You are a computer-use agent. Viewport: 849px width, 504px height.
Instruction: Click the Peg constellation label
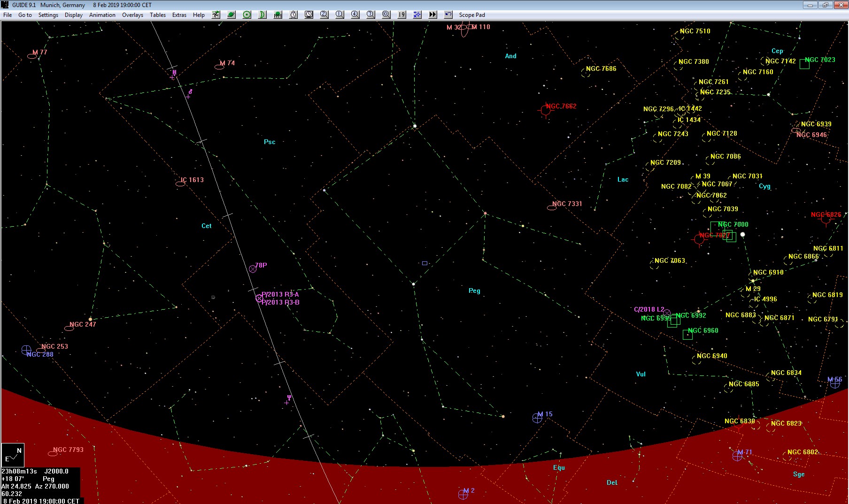pos(474,290)
